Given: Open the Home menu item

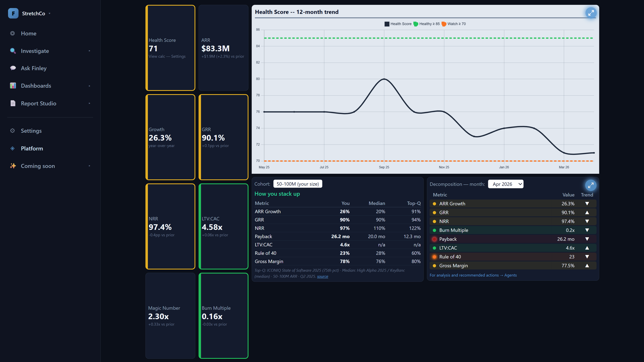Looking at the screenshot, I should (x=29, y=33).
